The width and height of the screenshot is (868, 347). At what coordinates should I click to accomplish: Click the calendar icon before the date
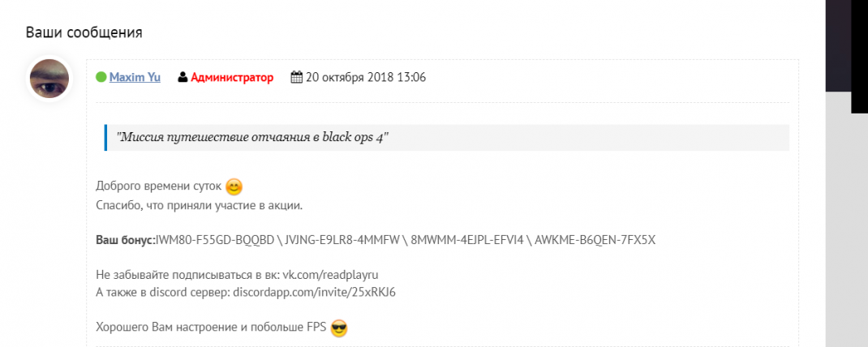tap(297, 77)
